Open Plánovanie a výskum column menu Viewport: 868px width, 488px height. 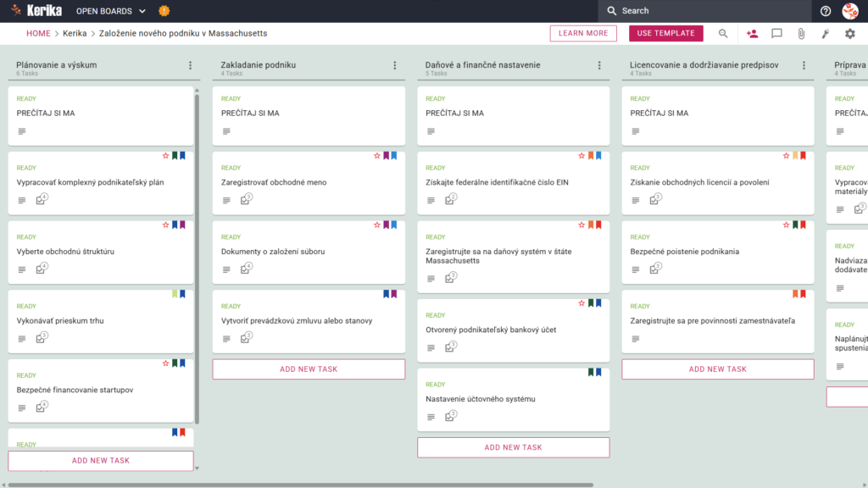[x=191, y=65]
